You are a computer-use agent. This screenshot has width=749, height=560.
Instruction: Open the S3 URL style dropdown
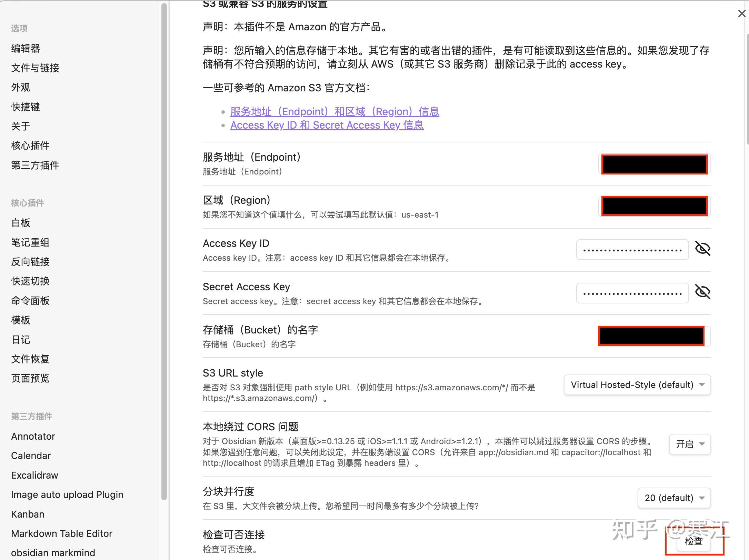tap(637, 385)
